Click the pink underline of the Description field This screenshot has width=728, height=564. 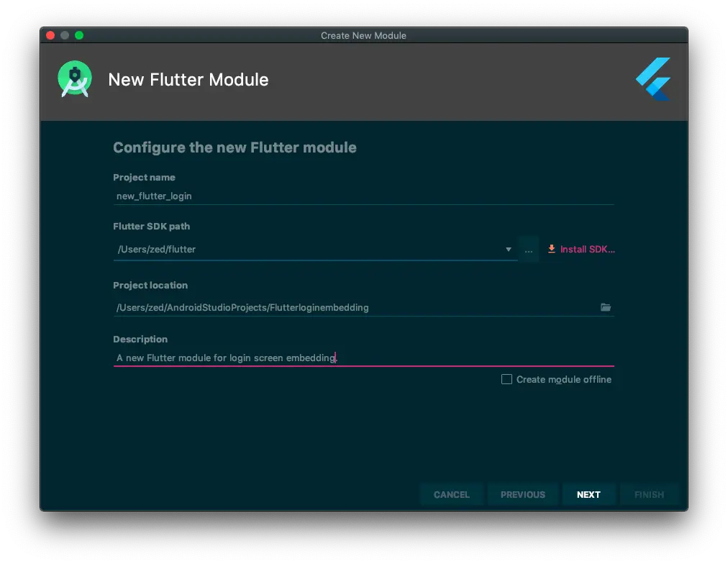click(x=363, y=365)
